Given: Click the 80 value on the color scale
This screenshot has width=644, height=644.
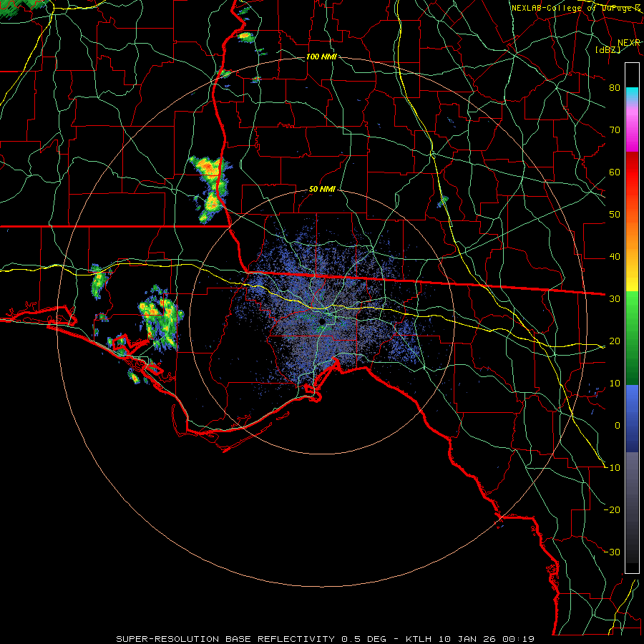Looking at the screenshot, I should [x=615, y=87].
